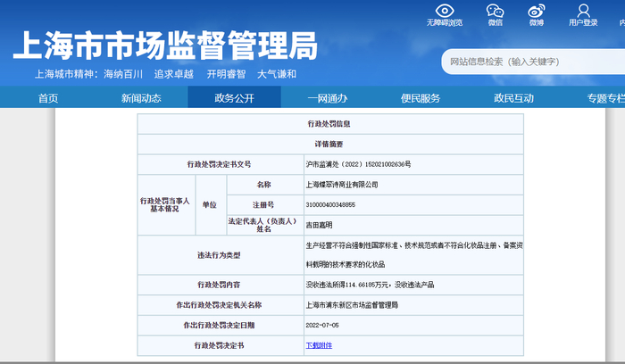
Task: Open the WeChat (微信) icon
Action: pos(495,10)
